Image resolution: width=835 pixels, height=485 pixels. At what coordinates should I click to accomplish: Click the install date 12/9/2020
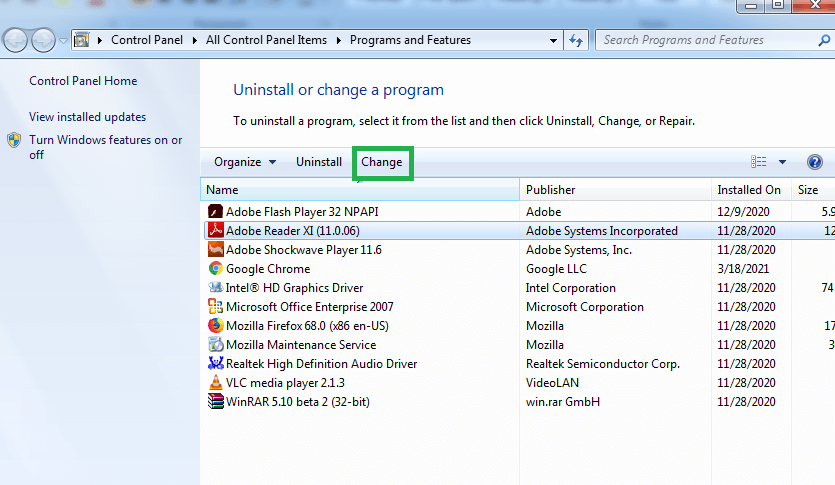tap(743, 211)
